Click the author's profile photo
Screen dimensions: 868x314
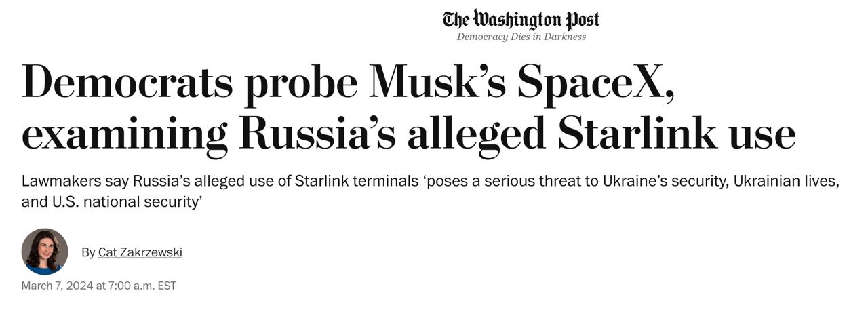click(45, 252)
